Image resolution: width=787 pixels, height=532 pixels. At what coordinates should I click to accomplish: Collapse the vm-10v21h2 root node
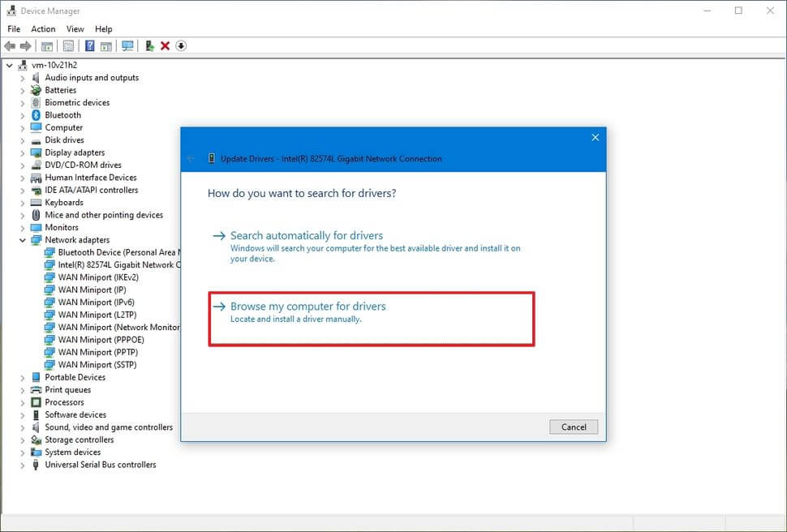coord(10,65)
